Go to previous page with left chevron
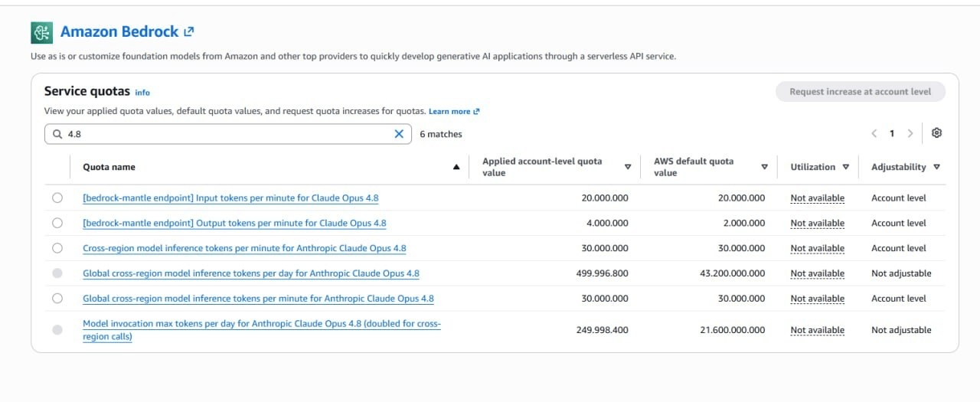Viewport: 980px width, 402px height. tap(874, 133)
